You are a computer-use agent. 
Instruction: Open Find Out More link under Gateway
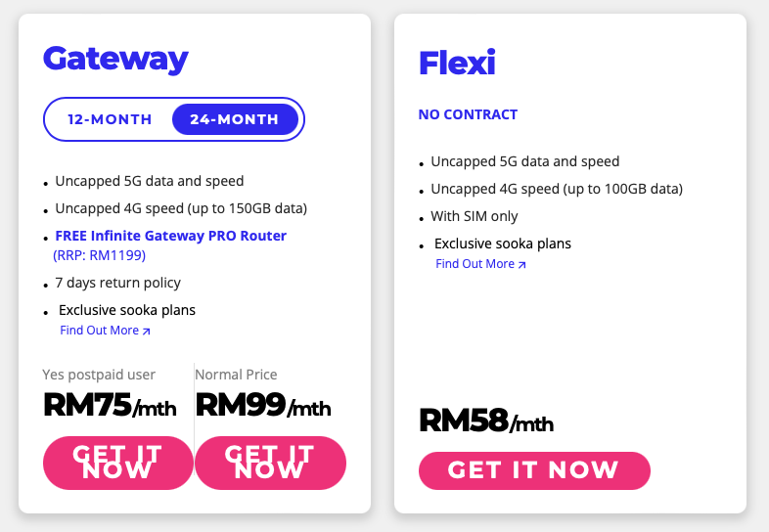(x=105, y=331)
